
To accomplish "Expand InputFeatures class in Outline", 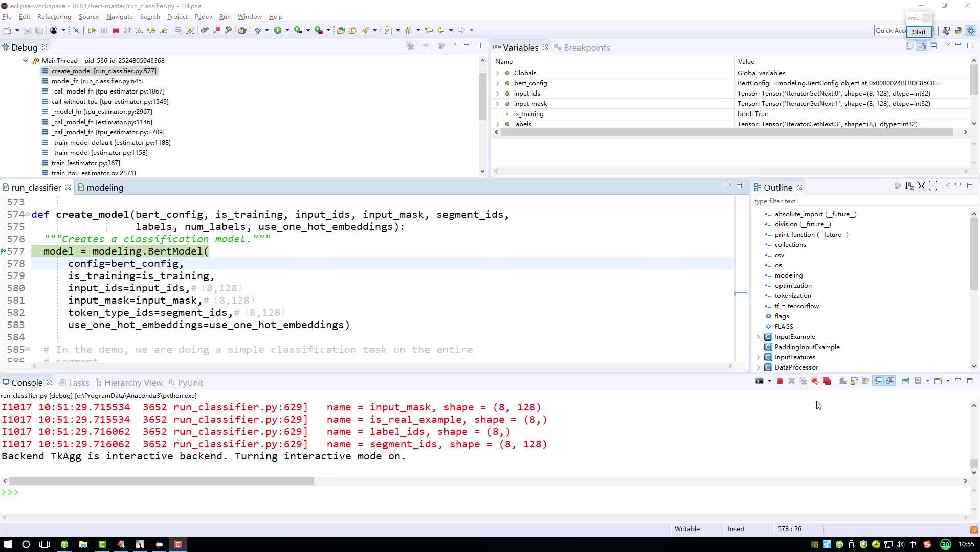I will click(758, 357).
